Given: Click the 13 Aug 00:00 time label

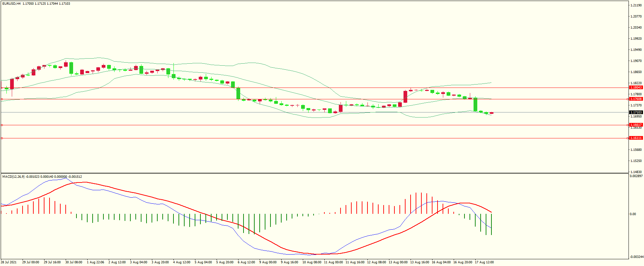Looking at the screenshot, I should (x=398, y=262).
